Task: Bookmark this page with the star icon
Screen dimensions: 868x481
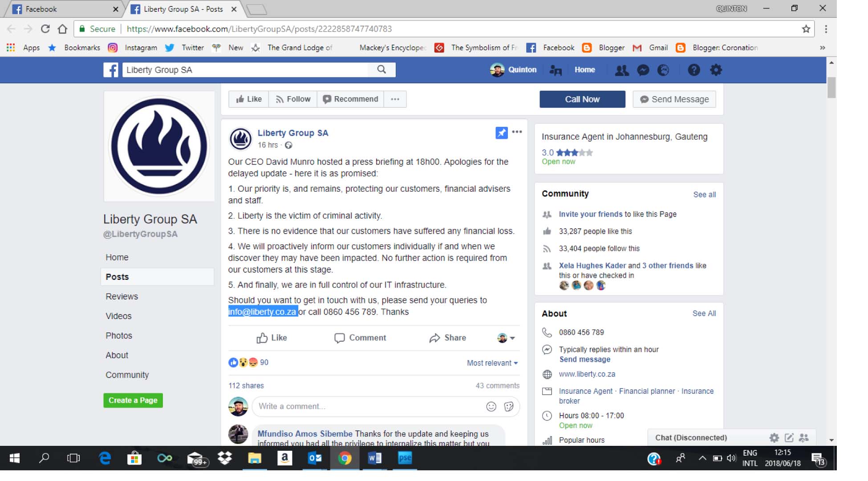Action: tap(806, 29)
